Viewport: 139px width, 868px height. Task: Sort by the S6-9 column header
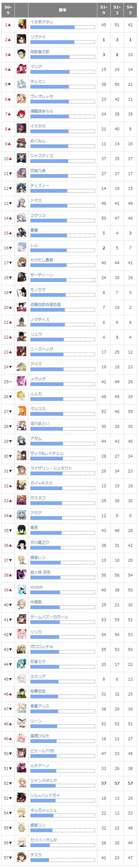pos(8,10)
